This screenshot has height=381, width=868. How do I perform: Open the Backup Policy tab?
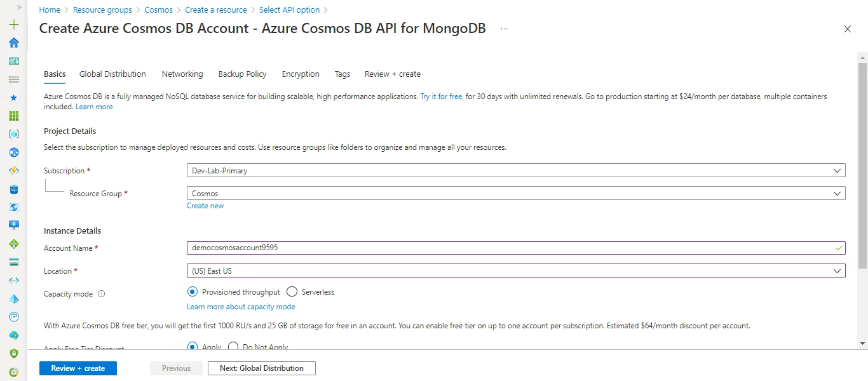coord(242,74)
